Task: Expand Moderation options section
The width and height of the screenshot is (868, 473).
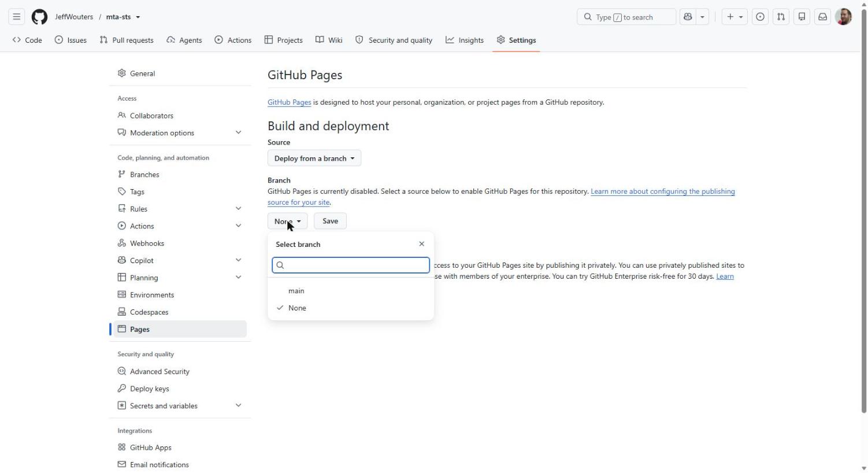Action: 238,132
